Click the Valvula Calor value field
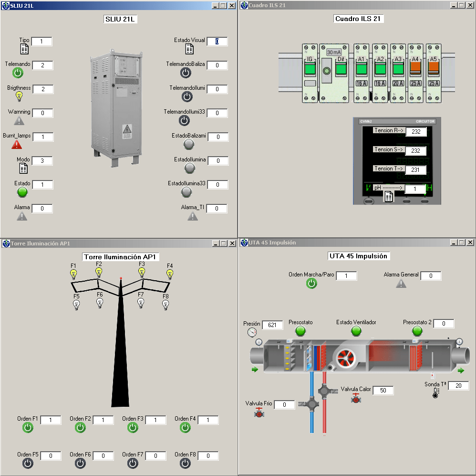Screen dimensions: 476x476 [383, 391]
